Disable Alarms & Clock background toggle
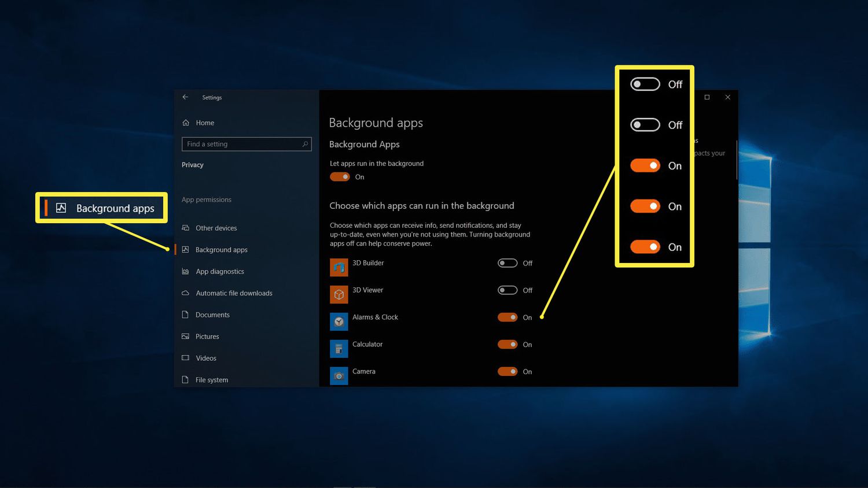Screen dimensions: 868x488 tap(507, 317)
